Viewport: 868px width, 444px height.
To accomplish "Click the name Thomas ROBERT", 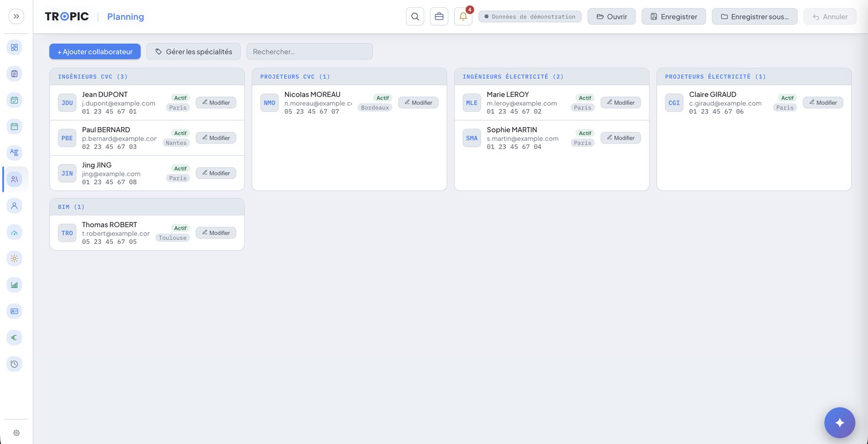I will (x=109, y=225).
